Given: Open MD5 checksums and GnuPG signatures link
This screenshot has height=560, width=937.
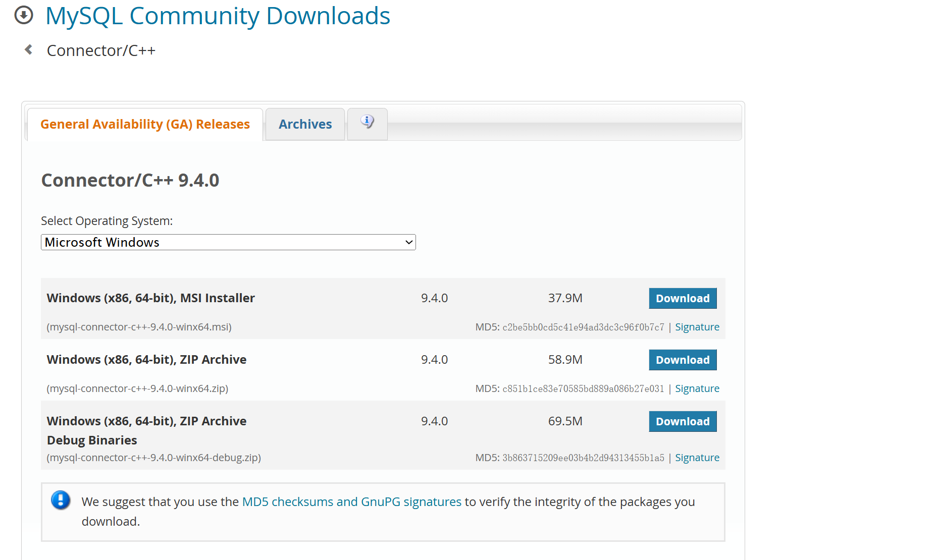Looking at the screenshot, I should (352, 502).
